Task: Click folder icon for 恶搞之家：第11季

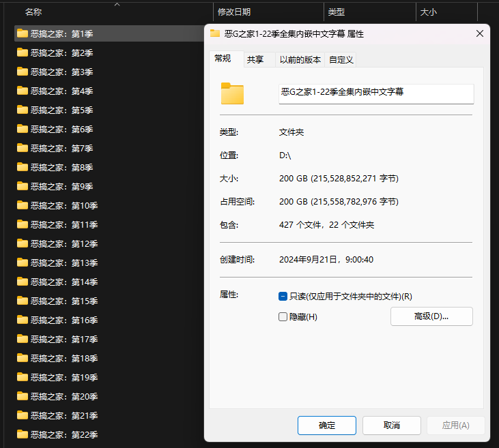Action: (x=23, y=224)
